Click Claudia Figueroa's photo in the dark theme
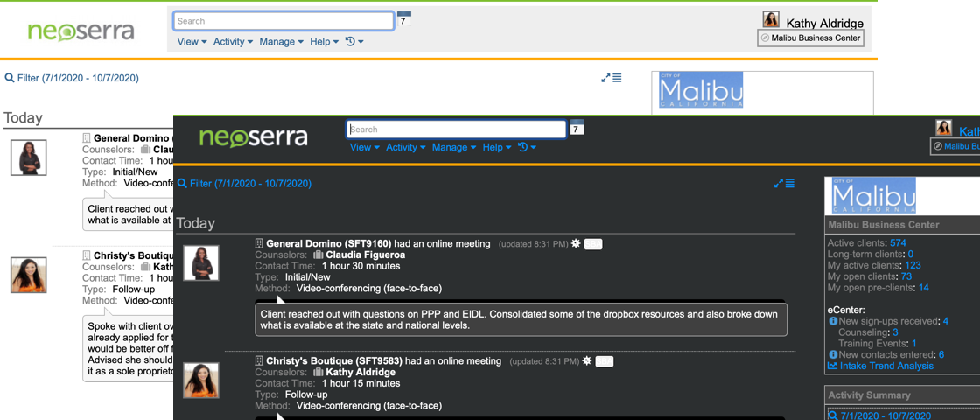The height and width of the screenshot is (420, 980). 201,262
